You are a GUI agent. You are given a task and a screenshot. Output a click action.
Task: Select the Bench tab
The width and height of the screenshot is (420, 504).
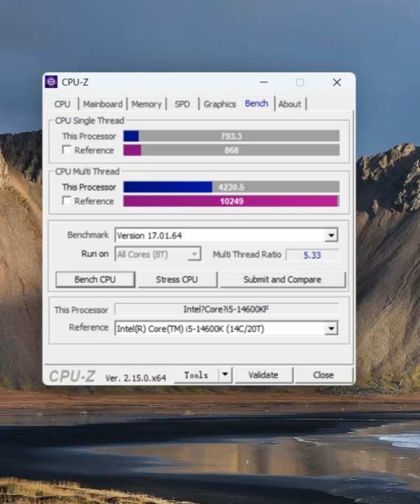257,104
